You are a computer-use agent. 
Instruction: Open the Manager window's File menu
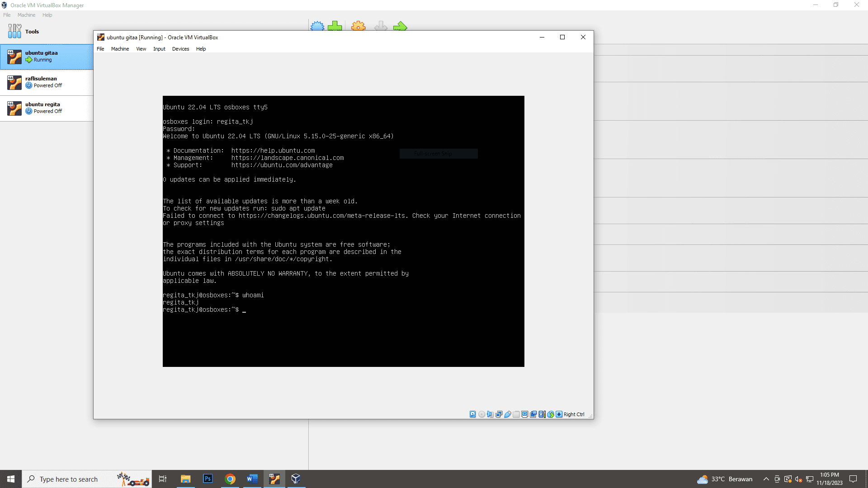point(7,15)
